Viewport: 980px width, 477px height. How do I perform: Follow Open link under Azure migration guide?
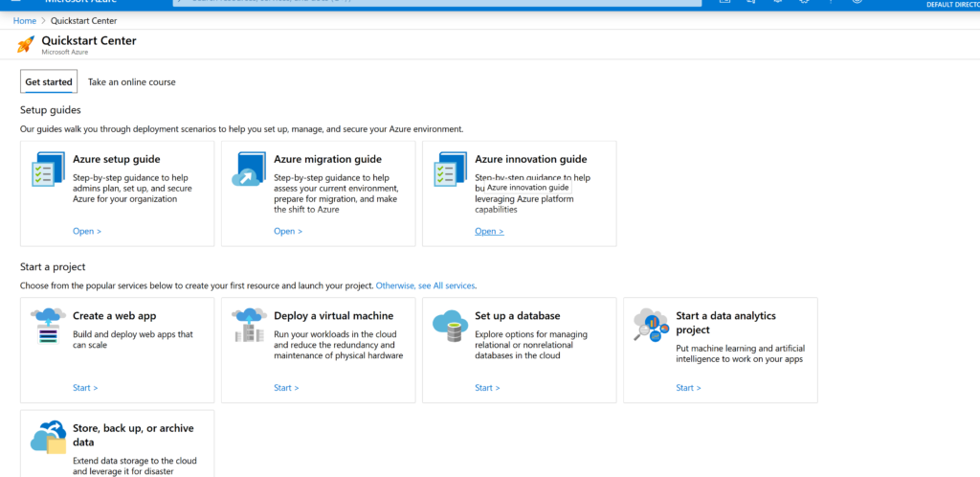click(287, 231)
